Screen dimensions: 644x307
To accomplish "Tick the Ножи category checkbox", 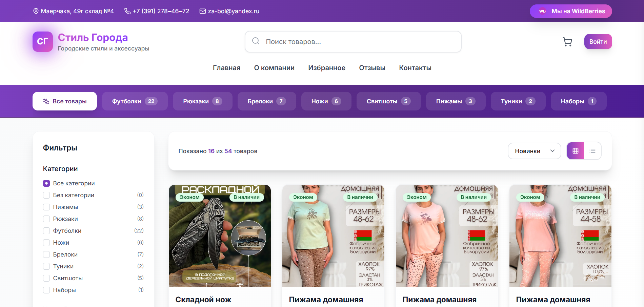I will tap(46, 243).
